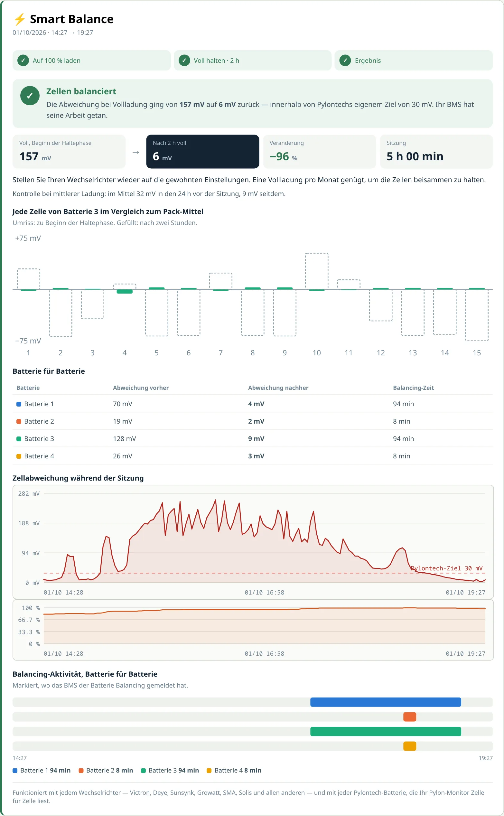Viewport: 504px width, 816px height.
Task: Click the 'Nach 2 h voll' 6 mV card
Action: pos(203,151)
